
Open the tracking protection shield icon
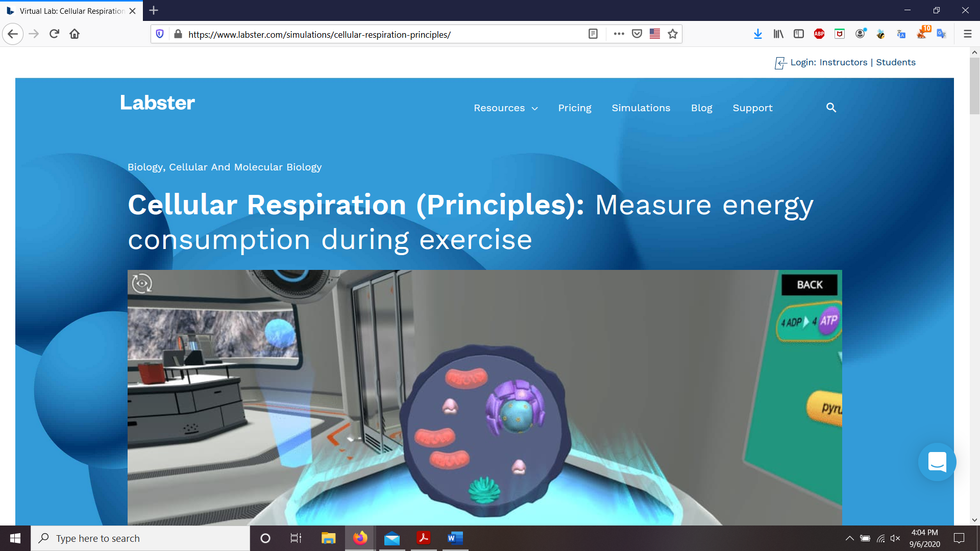pyautogui.click(x=160, y=34)
